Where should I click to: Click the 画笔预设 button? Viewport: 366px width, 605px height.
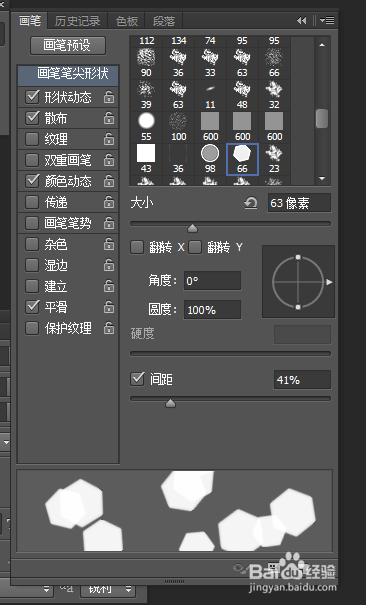click(68, 46)
